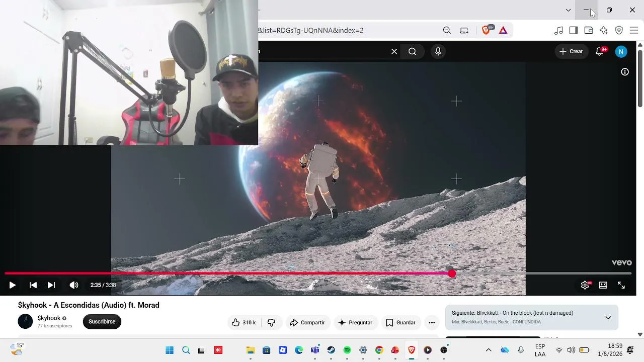Open the Crear menu

(x=571, y=51)
